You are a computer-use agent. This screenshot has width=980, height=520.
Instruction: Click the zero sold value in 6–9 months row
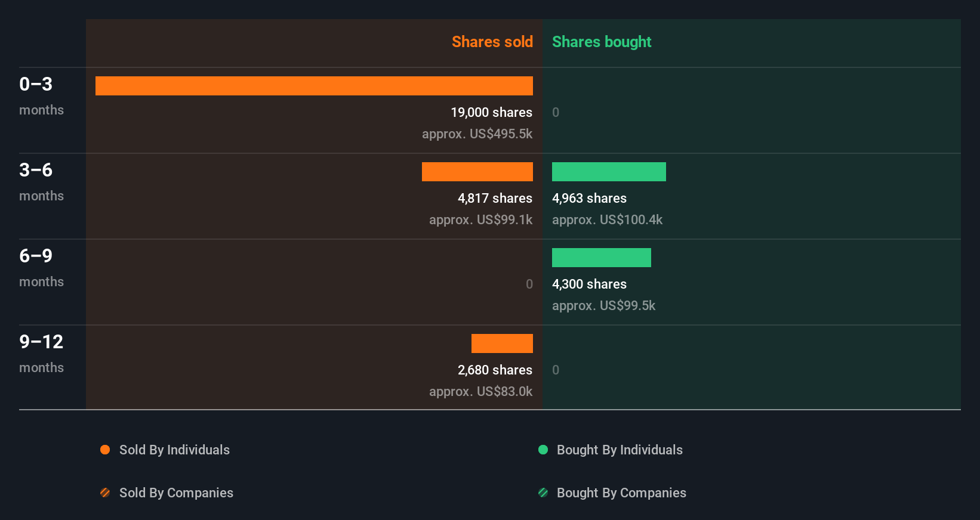tap(529, 284)
